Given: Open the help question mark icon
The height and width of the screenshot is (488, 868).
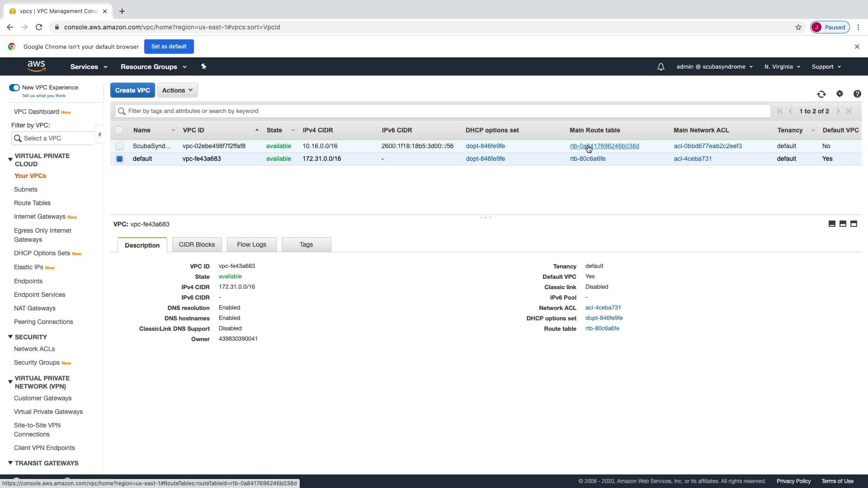Looking at the screenshot, I should coord(857,94).
